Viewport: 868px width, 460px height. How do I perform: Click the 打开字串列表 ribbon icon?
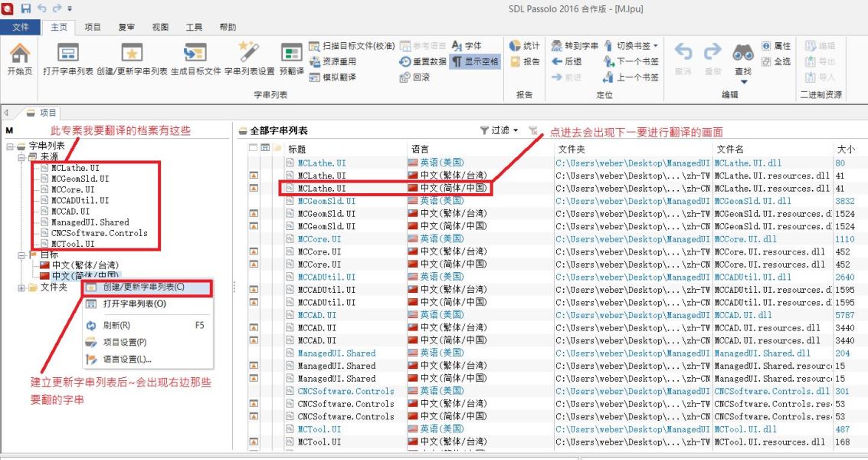tap(68, 53)
